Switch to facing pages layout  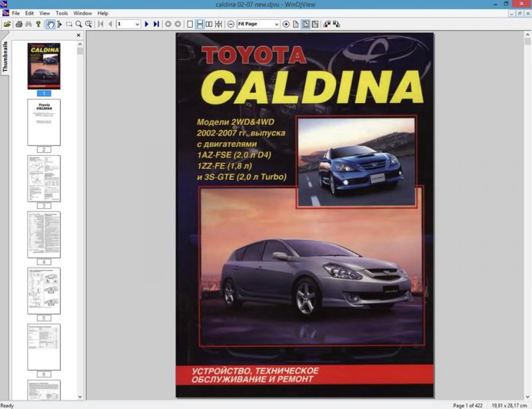pyautogui.click(x=209, y=24)
